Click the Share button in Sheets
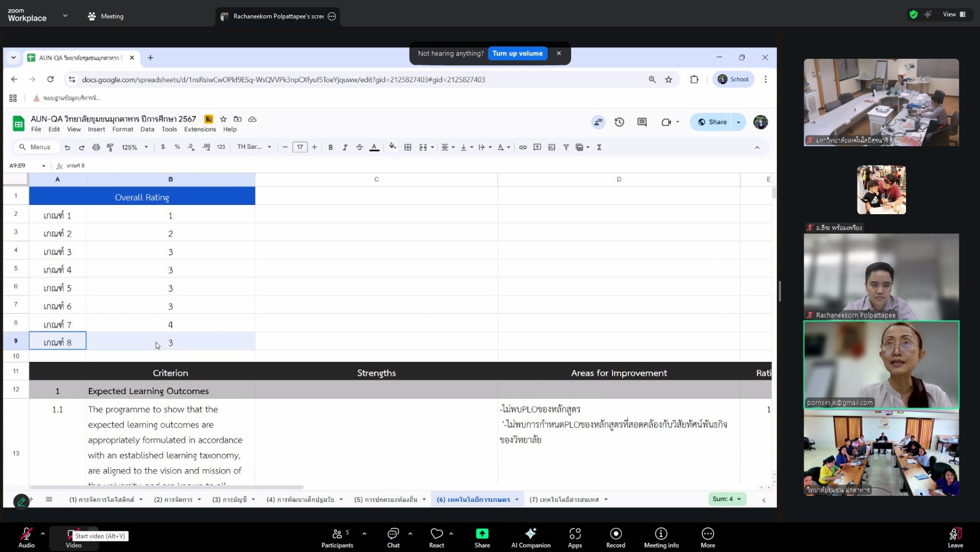 713,122
